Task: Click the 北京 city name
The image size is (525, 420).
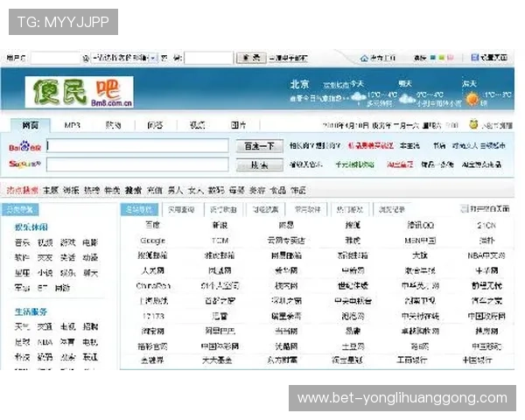Action: click(x=299, y=84)
